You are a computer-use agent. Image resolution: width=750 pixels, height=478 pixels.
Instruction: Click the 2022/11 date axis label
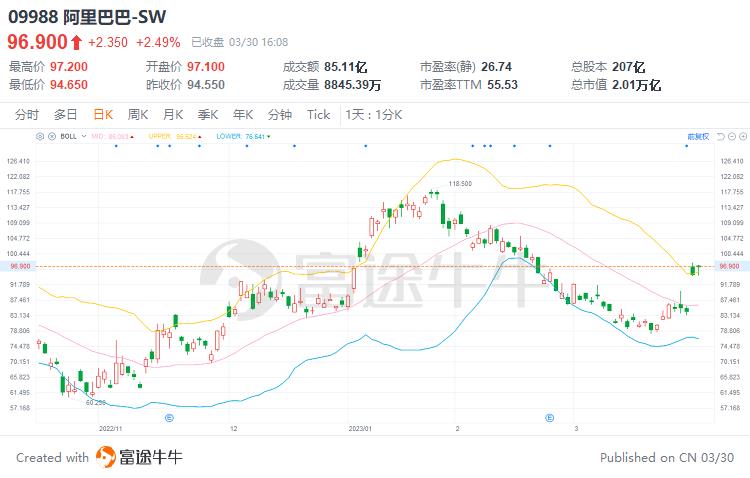[x=110, y=429]
